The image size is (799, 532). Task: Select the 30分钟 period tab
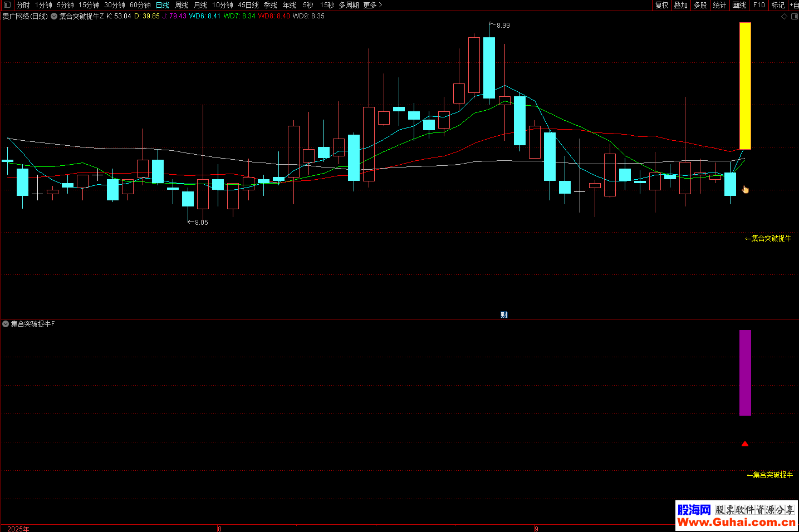pos(115,5)
